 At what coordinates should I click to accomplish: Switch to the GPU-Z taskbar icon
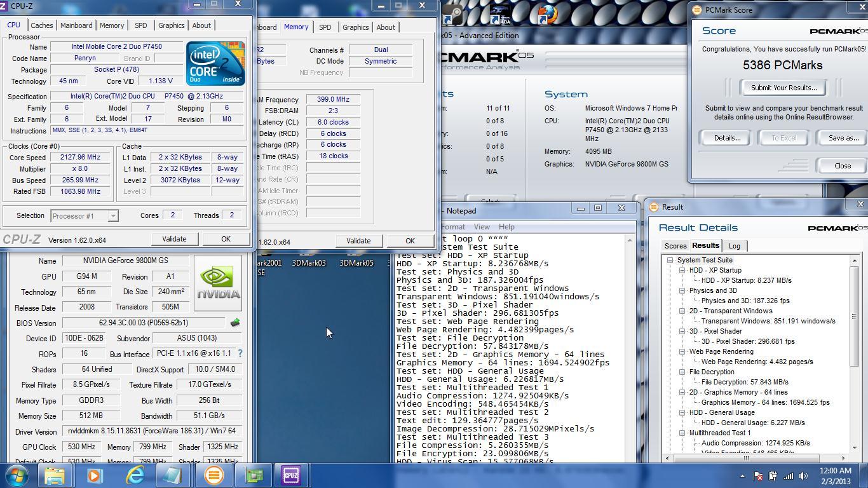pyautogui.click(x=254, y=475)
